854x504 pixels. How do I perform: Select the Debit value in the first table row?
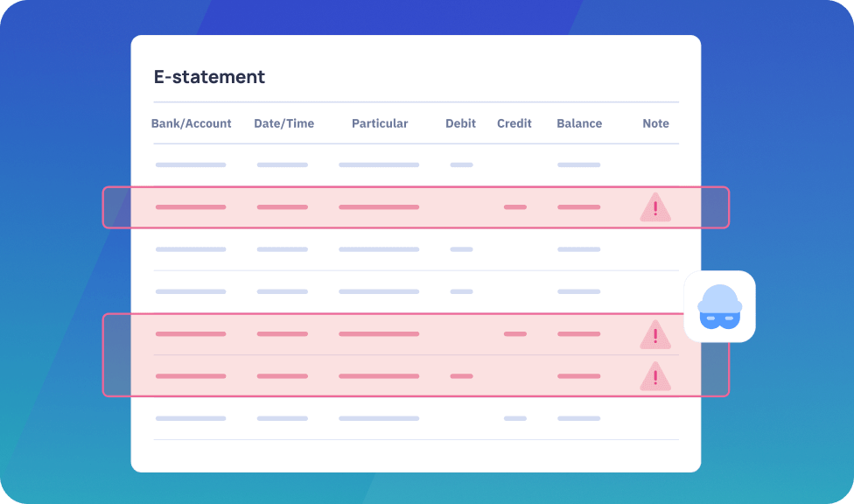point(461,164)
